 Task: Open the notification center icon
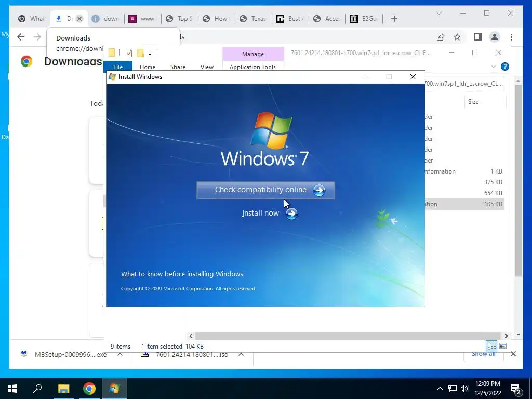[x=516, y=389]
